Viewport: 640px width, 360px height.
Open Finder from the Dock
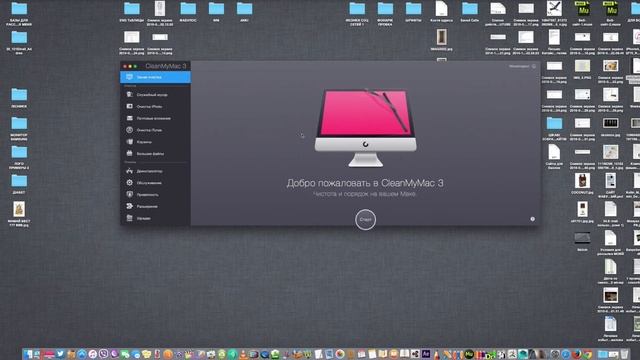click(x=27, y=354)
